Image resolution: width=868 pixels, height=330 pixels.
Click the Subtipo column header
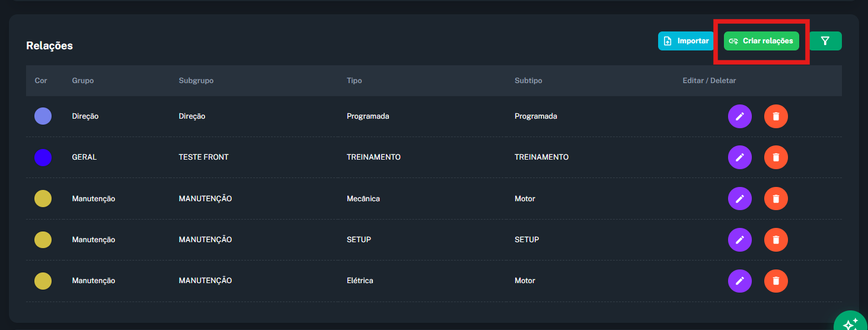coord(528,81)
